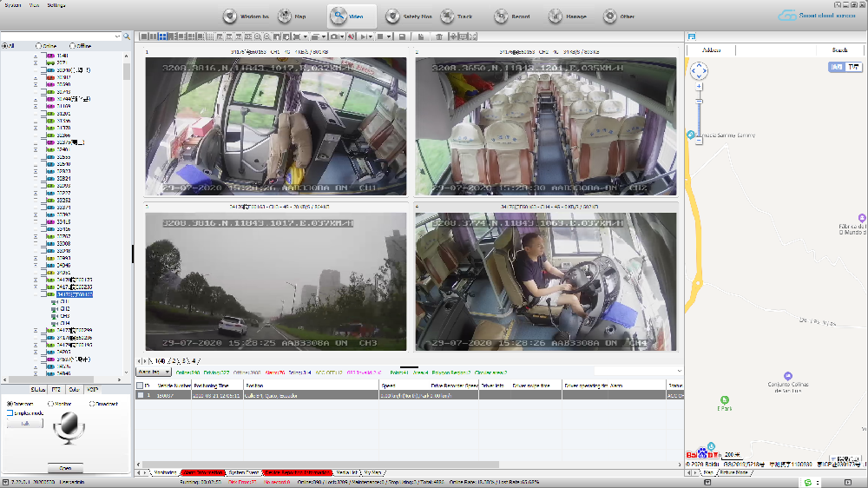Image resolution: width=868 pixels, height=488 pixels.
Task: Select the All vehicles radio button
Action: [5, 46]
